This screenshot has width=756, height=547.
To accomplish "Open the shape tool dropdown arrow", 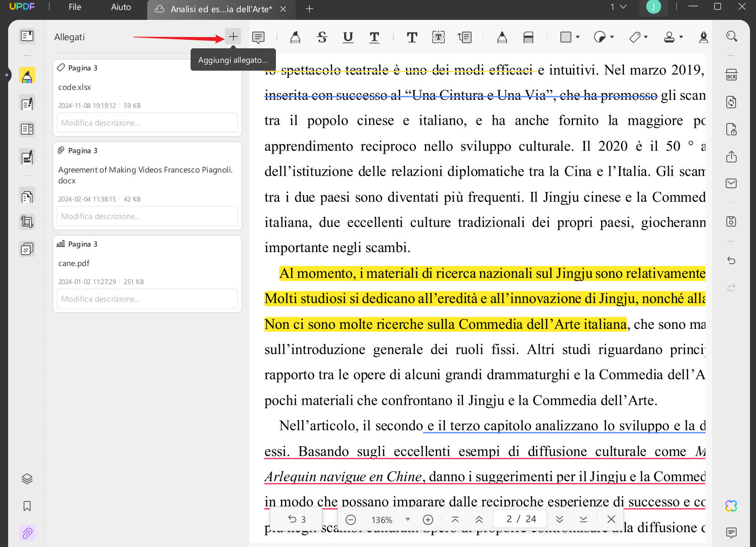I will click(x=578, y=37).
